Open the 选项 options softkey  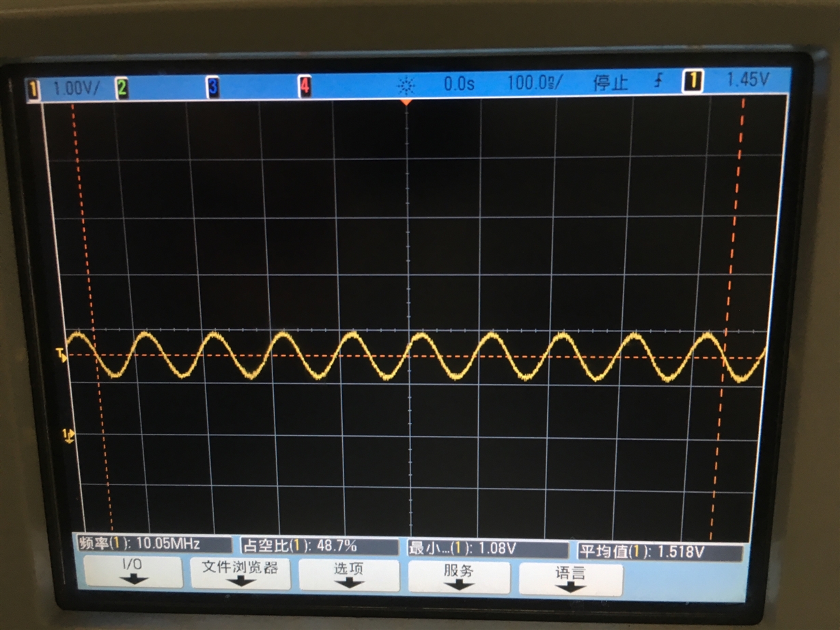pyautogui.click(x=349, y=575)
